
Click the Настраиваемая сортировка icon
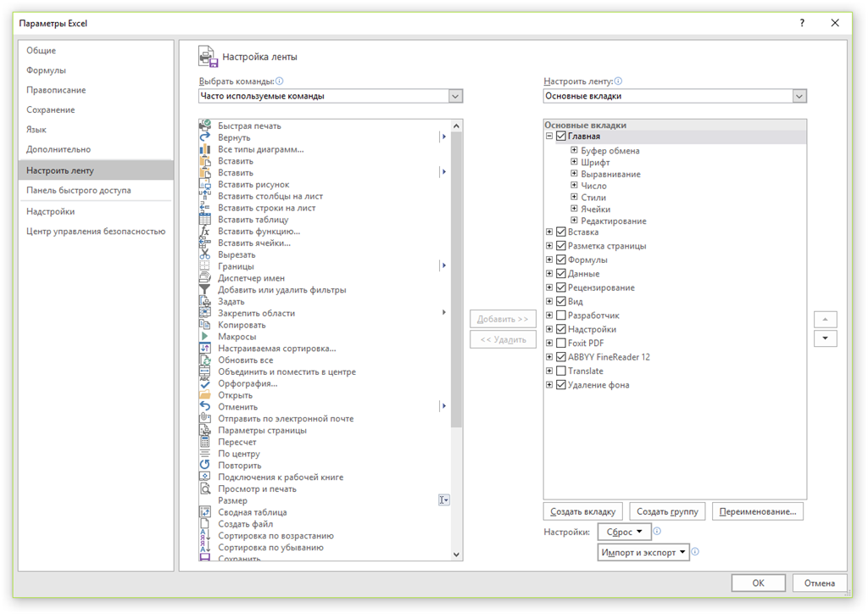point(205,349)
